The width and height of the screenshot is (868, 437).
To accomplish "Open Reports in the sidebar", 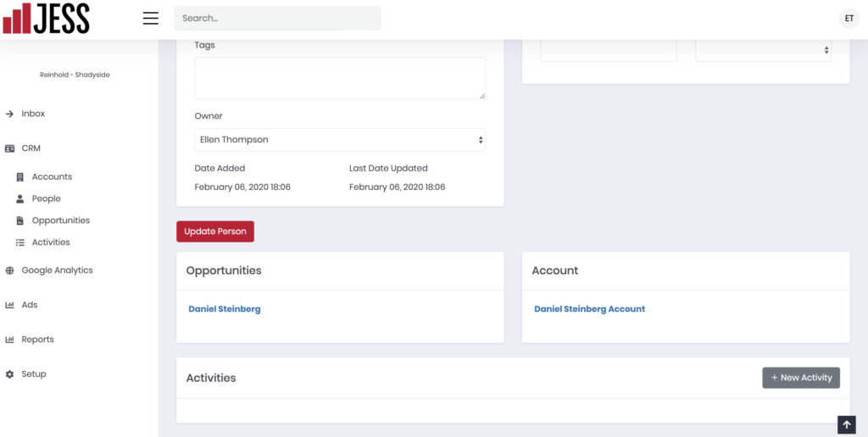I will tap(37, 339).
